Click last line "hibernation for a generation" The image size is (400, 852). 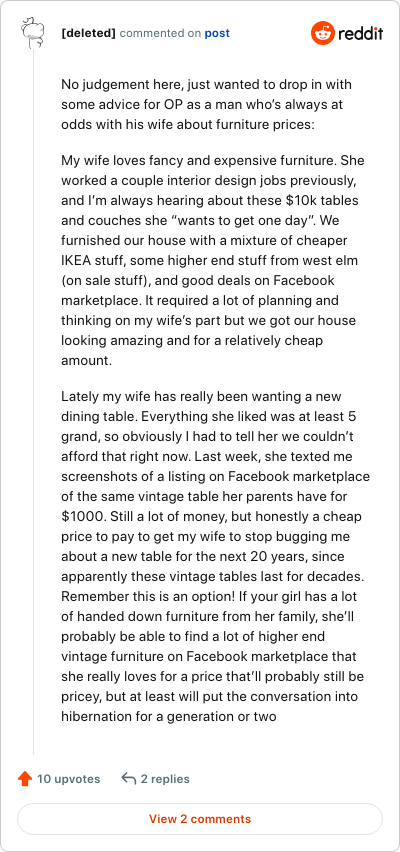pyautogui.click(x=168, y=716)
